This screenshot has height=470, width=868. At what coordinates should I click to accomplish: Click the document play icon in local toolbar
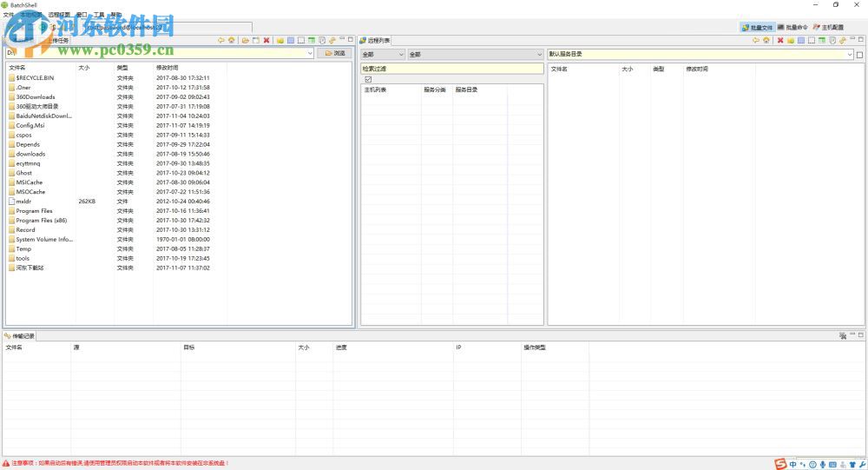(322, 41)
